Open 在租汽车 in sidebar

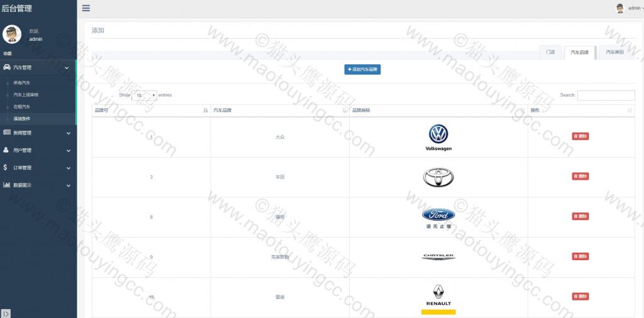[22, 106]
